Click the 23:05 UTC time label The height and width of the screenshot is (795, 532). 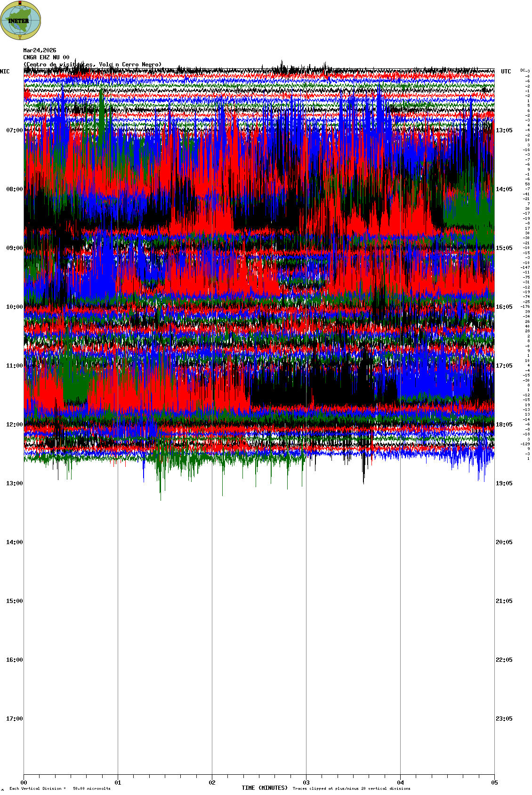pos(504,719)
